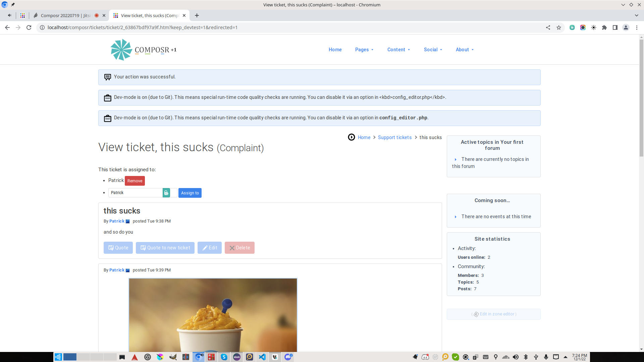The image size is (644, 362).
Task: Click Patrick's rank icon in first post
Action: (x=127, y=221)
